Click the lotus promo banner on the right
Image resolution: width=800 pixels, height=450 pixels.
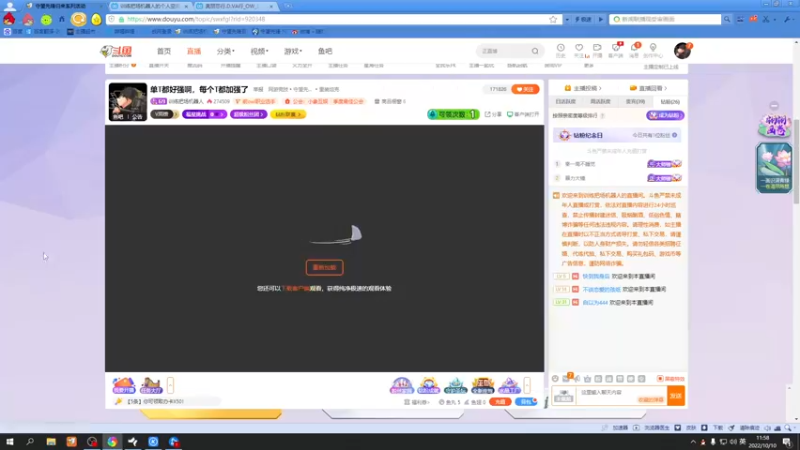(x=774, y=167)
